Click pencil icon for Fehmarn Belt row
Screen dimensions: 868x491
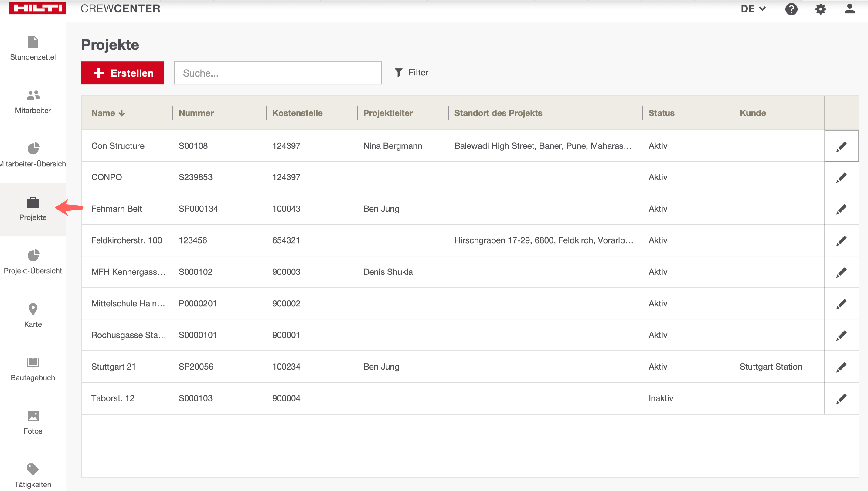841,209
